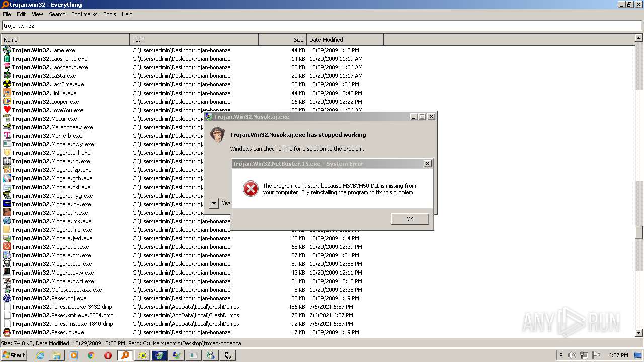644x362 pixels.
Task: Select Trojan.Win32.Obfuscated.axx.exe file name
Action: (x=57, y=290)
